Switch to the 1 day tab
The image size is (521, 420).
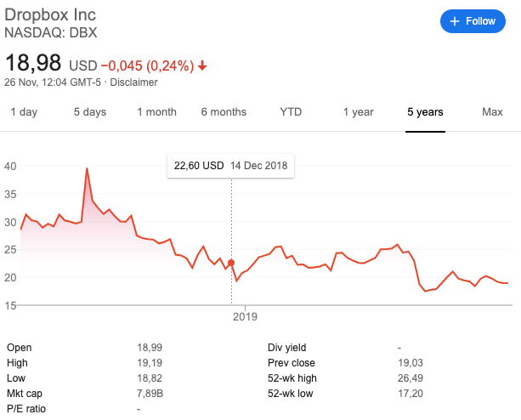24,112
